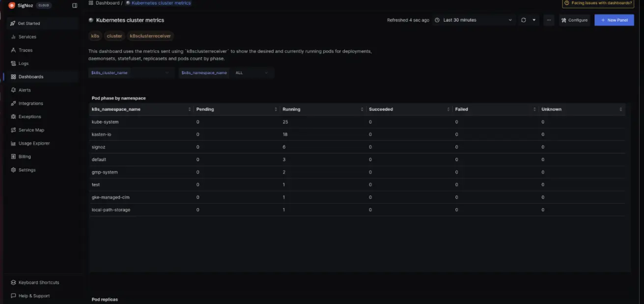Open the Last 30 minutes time range dropdown
The height and width of the screenshot is (304, 644).
click(x=474, y=20)
